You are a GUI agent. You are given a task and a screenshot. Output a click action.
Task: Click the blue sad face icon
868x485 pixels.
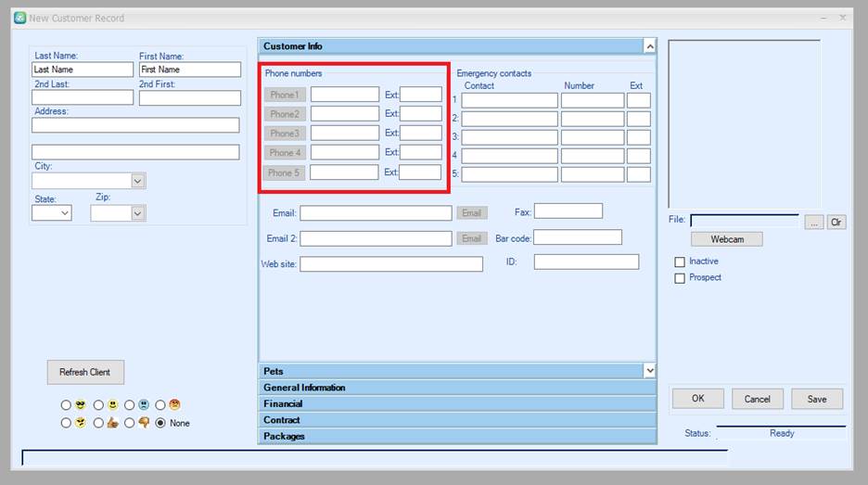[143, 405]
